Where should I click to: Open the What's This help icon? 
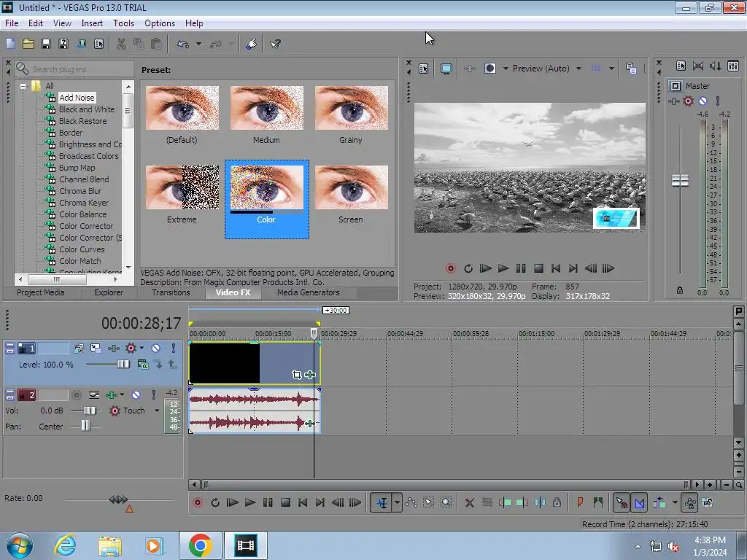tap(275, 44)
